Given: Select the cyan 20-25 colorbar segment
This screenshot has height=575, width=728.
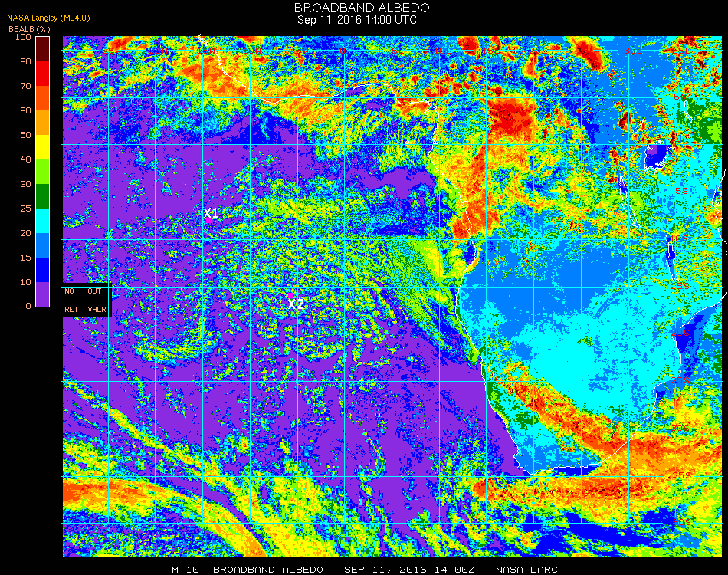Looking at the screenshot, I should click(x=42, y=221).
